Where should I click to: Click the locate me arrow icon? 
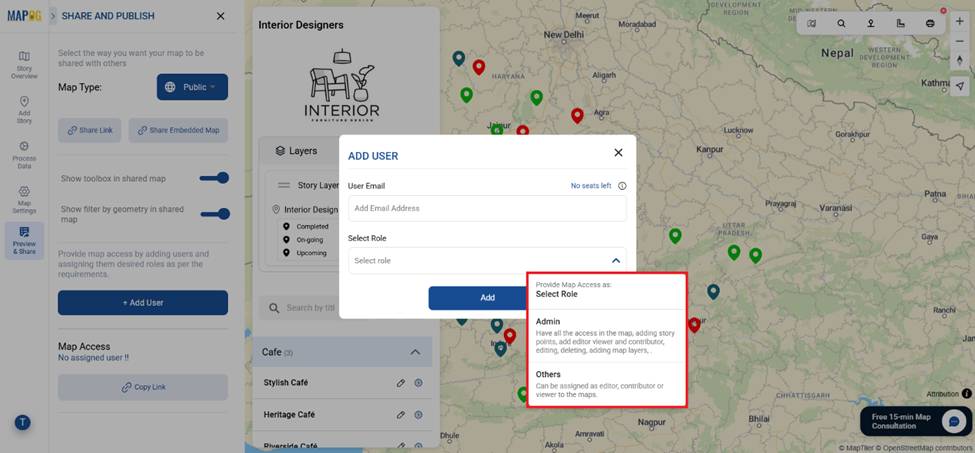pyautogui.click(x=959, y=86)
